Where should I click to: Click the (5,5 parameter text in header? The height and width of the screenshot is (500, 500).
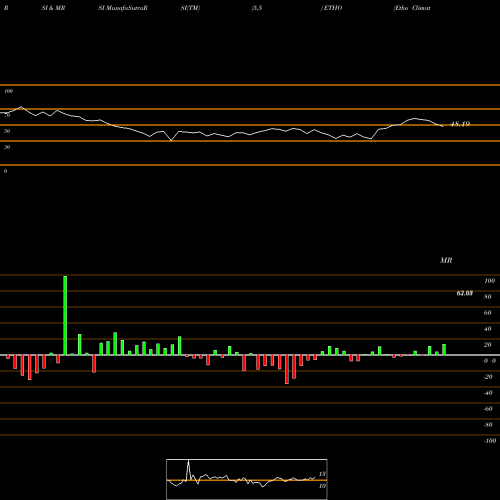point(257,8)
